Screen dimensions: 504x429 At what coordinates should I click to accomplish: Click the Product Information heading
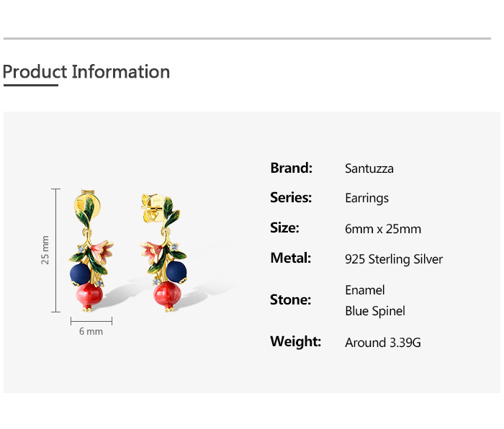(86, 72)
